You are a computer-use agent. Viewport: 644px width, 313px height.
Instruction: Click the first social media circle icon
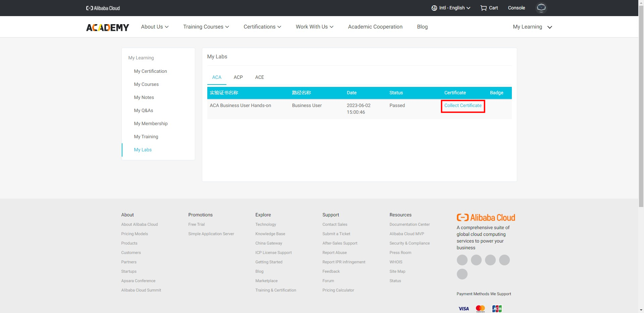click(462, 260)
